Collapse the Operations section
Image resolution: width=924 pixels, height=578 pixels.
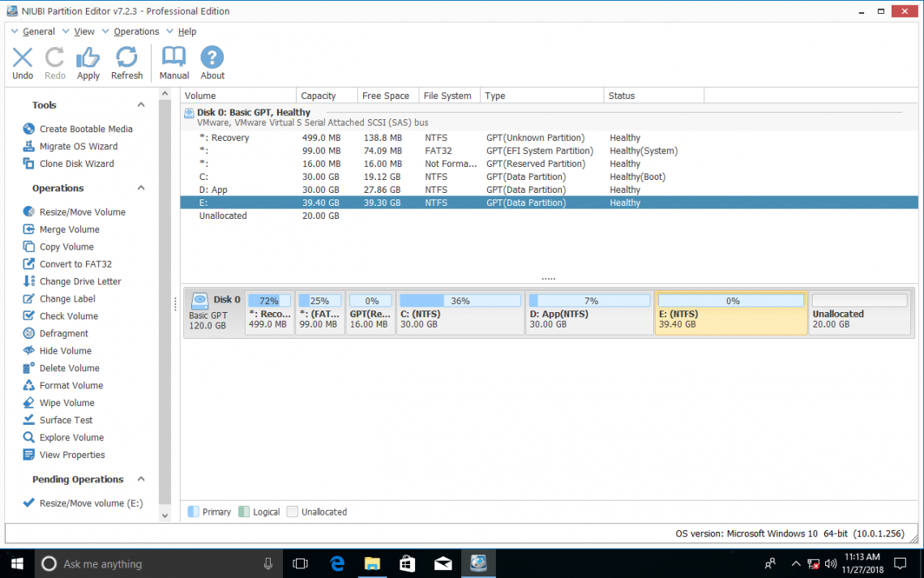(x=140, y=187)
